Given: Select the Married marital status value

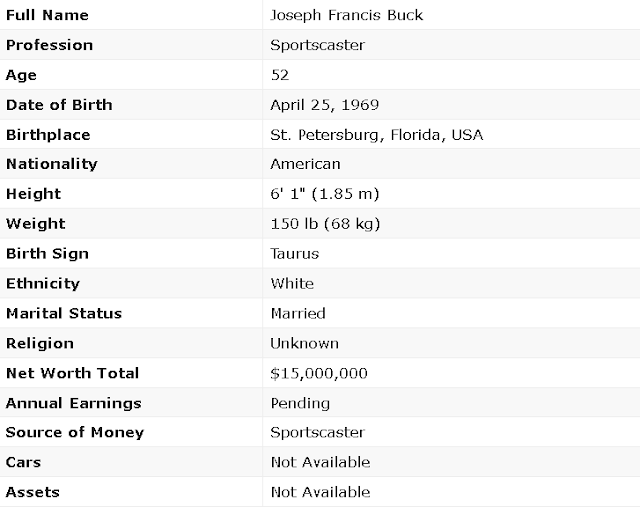Looking at the screenshot, I should (x=298, y=314).
